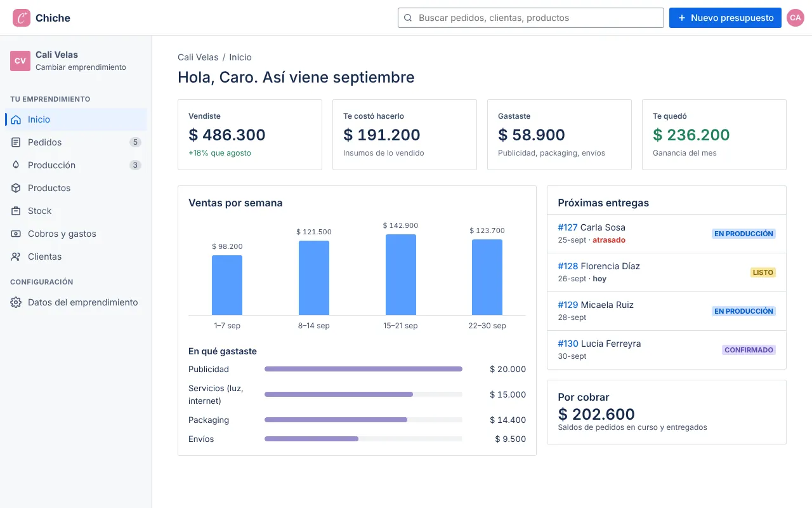Click the Inicio home icon

click(16, 119)
